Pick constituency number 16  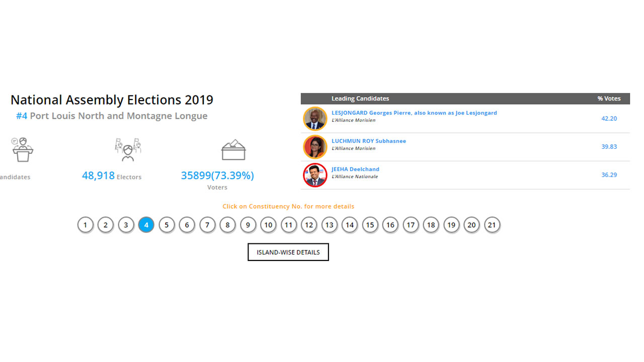click(x=390, y=225)
